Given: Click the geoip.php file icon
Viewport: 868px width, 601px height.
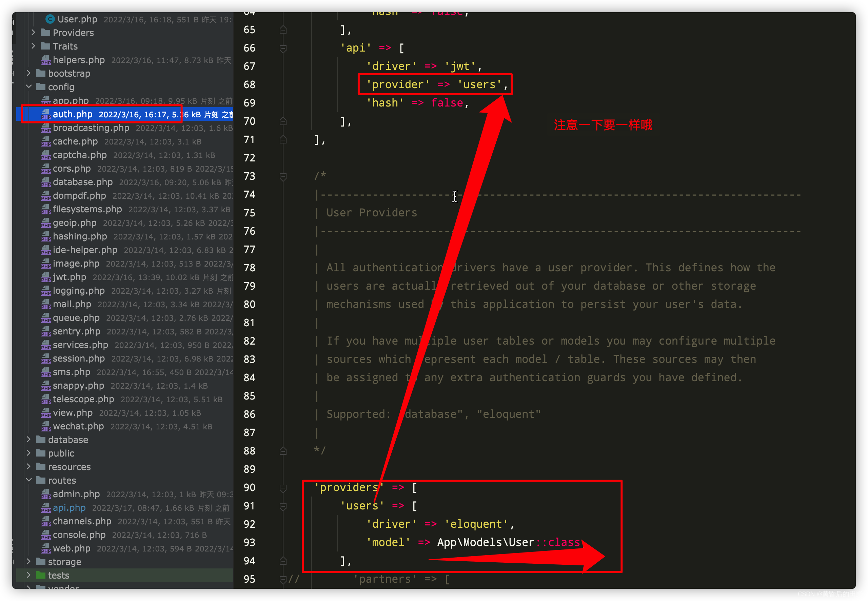Looking at the screenshot, I should 45,222.
